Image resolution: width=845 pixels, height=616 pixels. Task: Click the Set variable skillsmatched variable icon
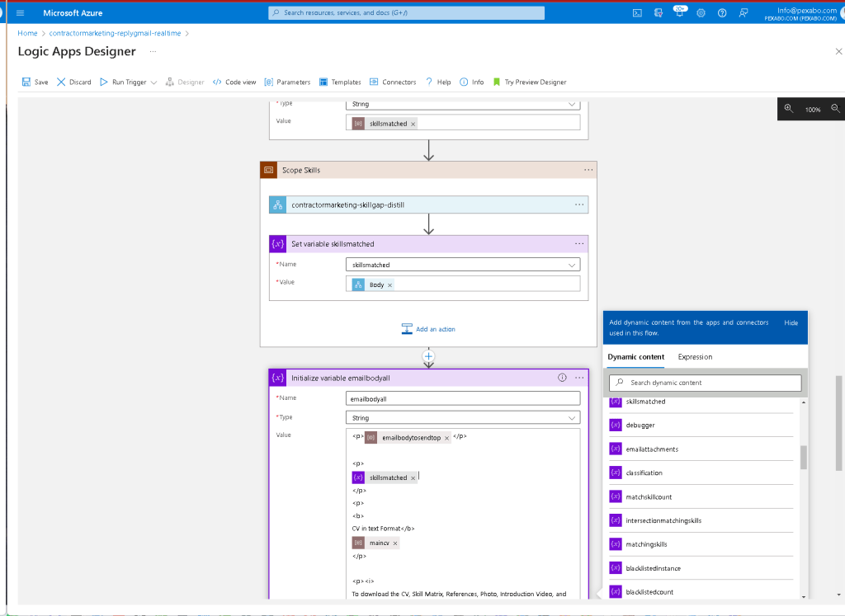coord(277,244)
